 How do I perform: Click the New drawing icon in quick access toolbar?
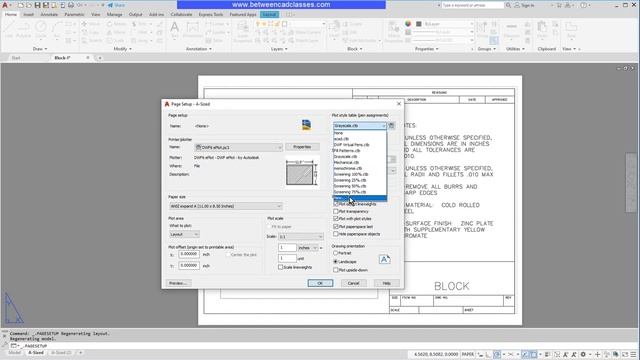coord(20,5)
